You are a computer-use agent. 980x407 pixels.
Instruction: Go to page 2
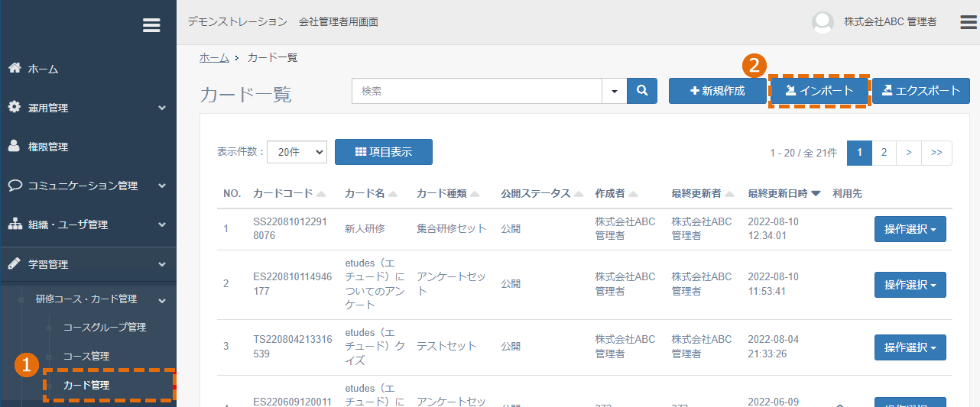tap(884, 153)
